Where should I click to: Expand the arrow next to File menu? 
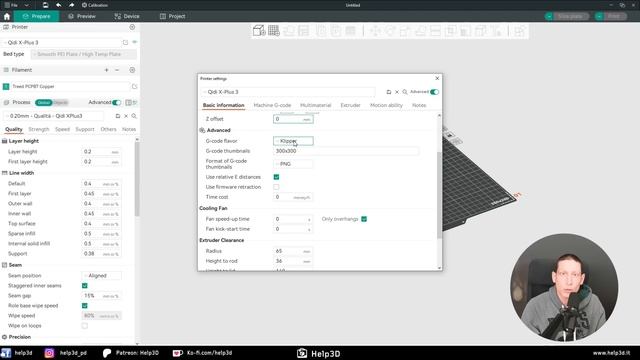pos(27,5)
